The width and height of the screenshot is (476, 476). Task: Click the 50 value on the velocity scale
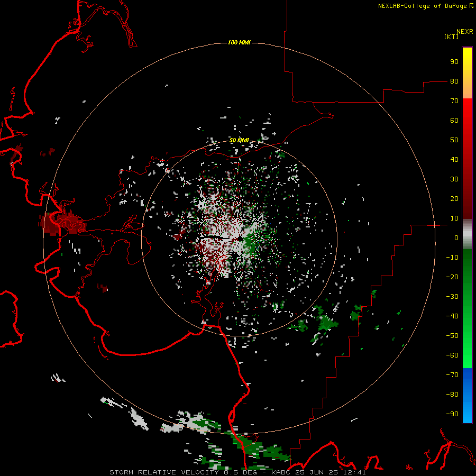(454, 140)
